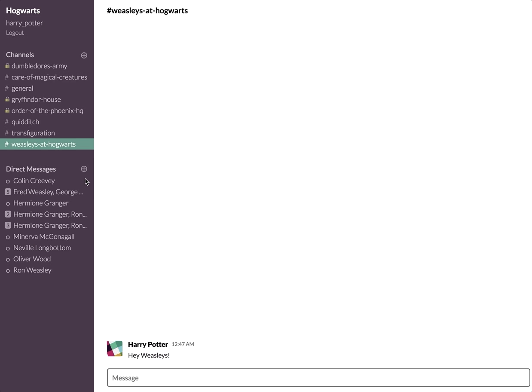The image size is (532, 392).
Task: Open Hermione Granger group with 2 badge
Action: click(x=47, y=214)
